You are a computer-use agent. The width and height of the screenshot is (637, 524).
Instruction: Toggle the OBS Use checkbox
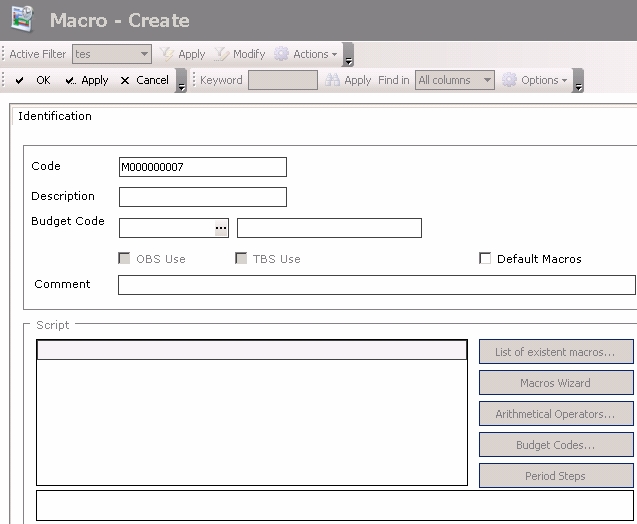click(x=125, y=259)
